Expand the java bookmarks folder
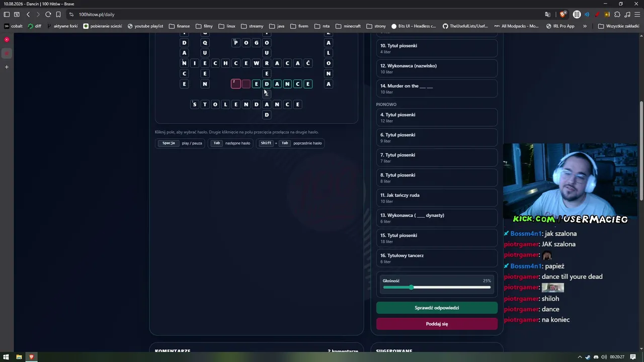Screen dimensions: 644x362 (277, 26)
